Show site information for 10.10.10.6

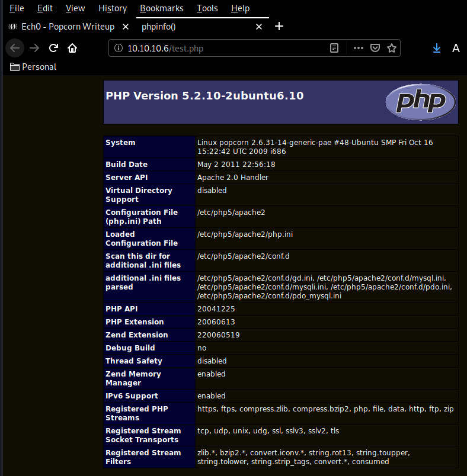pyautogui.click(x=118, y=49)
